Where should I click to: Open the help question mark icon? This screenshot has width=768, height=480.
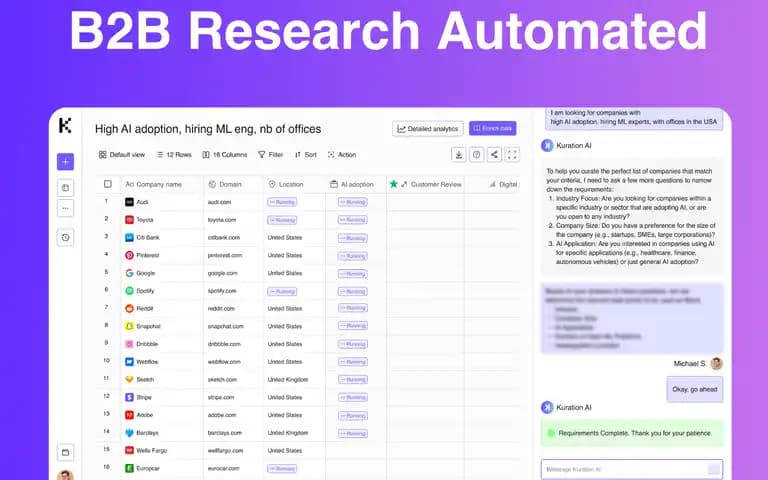click(477, 155)
